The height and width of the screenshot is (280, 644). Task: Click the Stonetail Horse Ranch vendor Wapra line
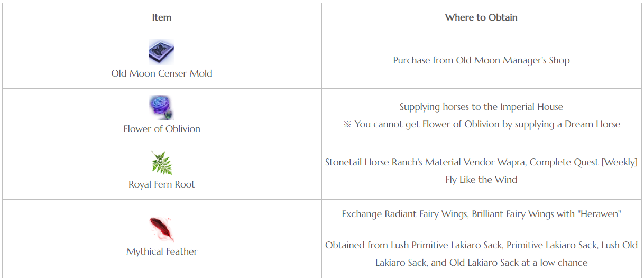(481, 162)
